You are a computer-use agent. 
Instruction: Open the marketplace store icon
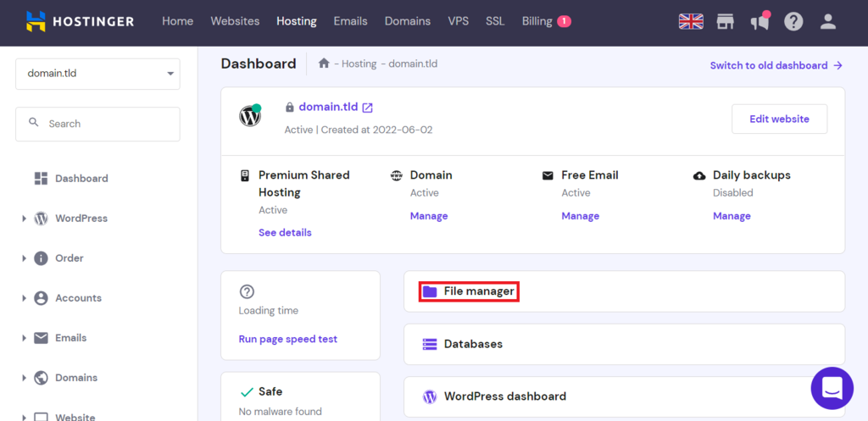(725, 21)
